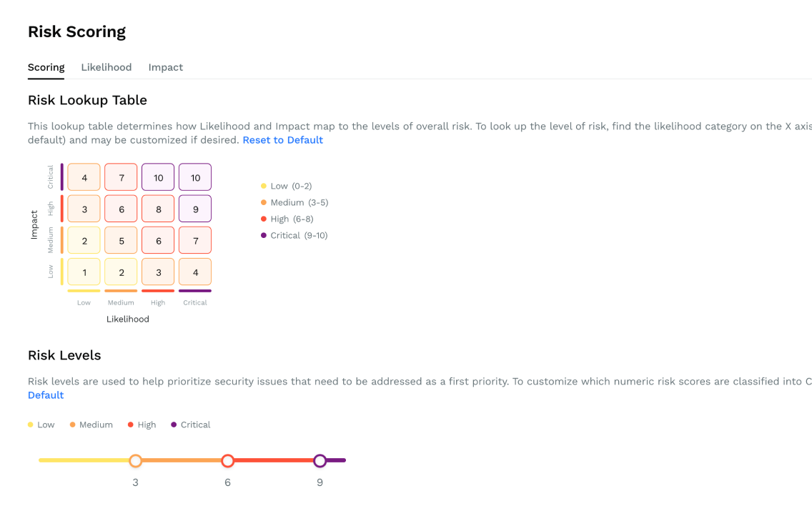
Task: Click the Default link under Risk Levels
Action: coord(46,395)
